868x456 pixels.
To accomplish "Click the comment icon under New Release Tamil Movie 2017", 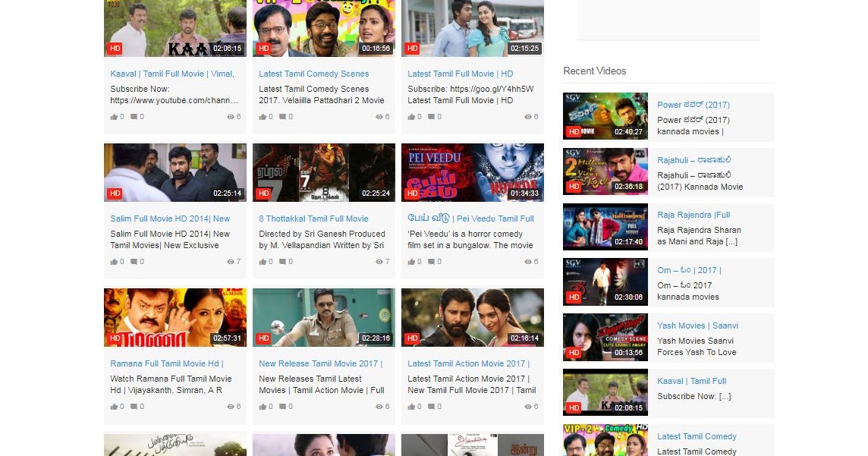I will 282,407.
